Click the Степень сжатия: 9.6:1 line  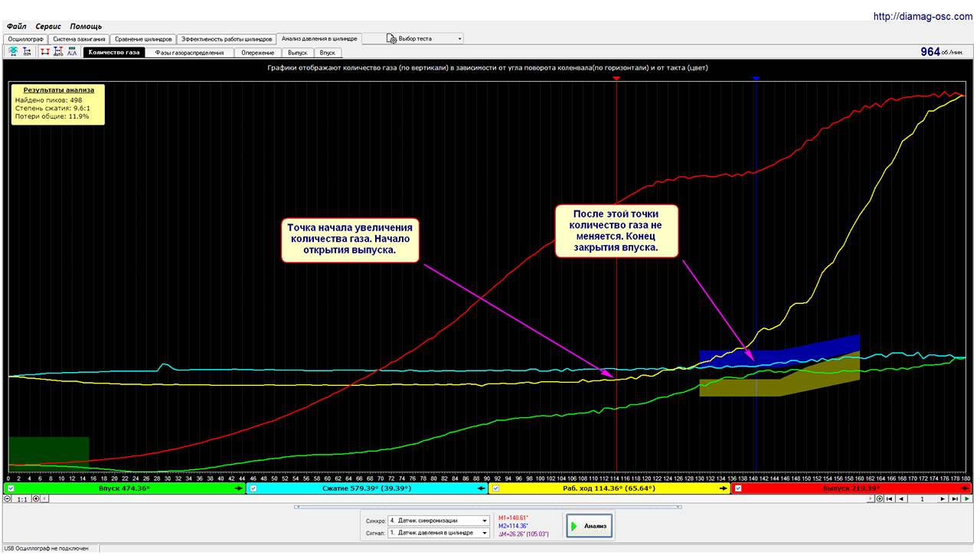point(53,108)
